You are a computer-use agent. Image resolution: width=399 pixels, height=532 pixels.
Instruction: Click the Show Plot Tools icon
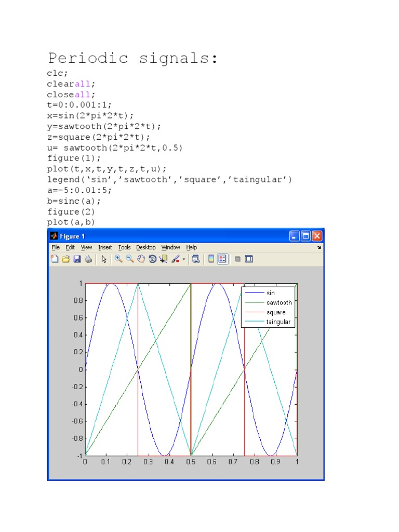pos(249,259)
